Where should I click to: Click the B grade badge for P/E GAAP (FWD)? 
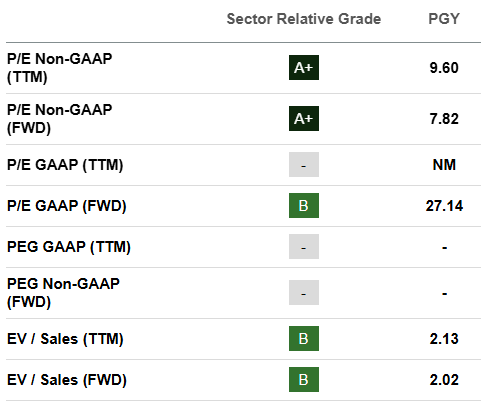point(304,206)
